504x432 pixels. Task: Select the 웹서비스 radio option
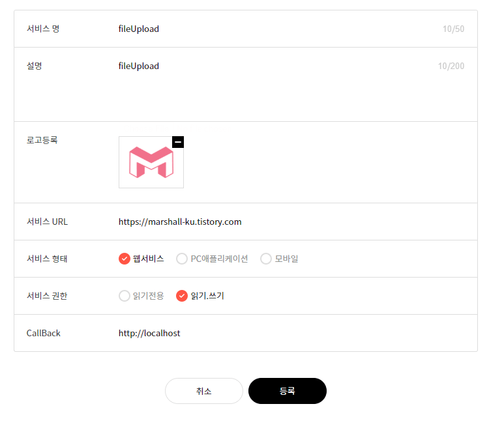click(x=125, y=259)
